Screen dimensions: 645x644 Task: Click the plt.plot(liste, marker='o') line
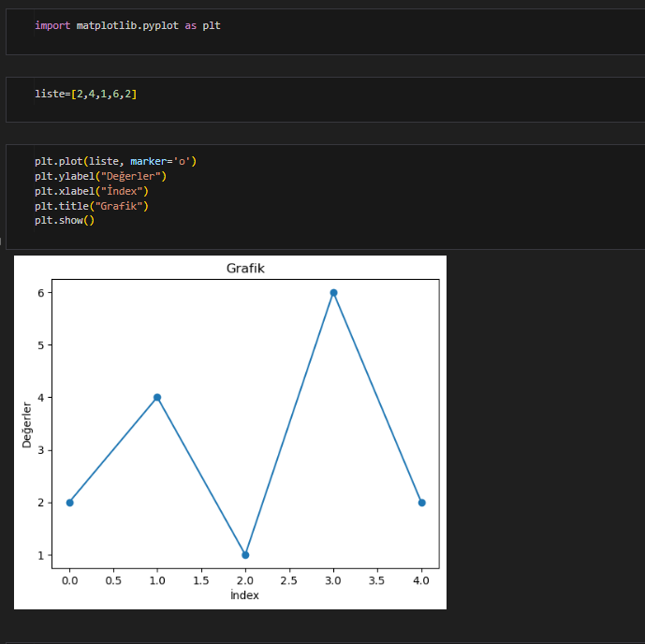point(115,161)
